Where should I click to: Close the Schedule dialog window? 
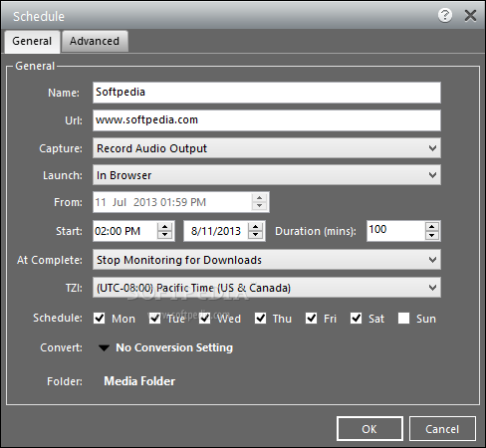470,15
